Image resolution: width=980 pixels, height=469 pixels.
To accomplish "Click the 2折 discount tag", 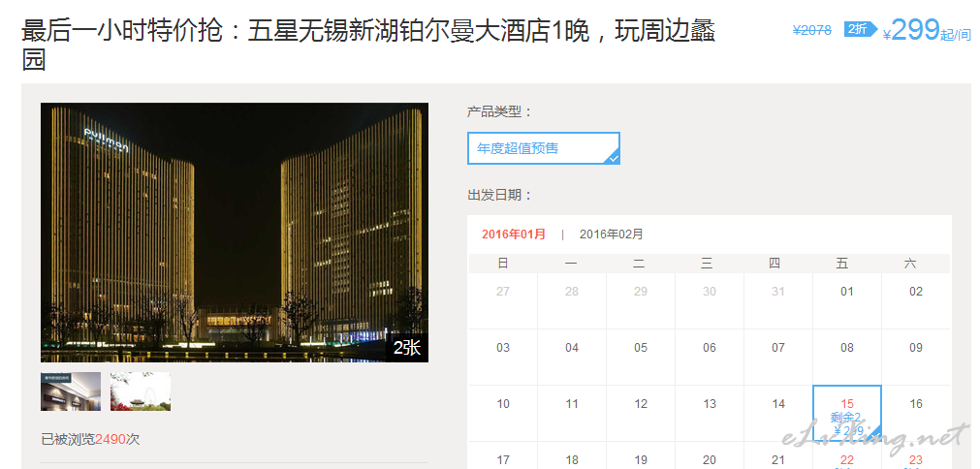I will pos(860,29).
